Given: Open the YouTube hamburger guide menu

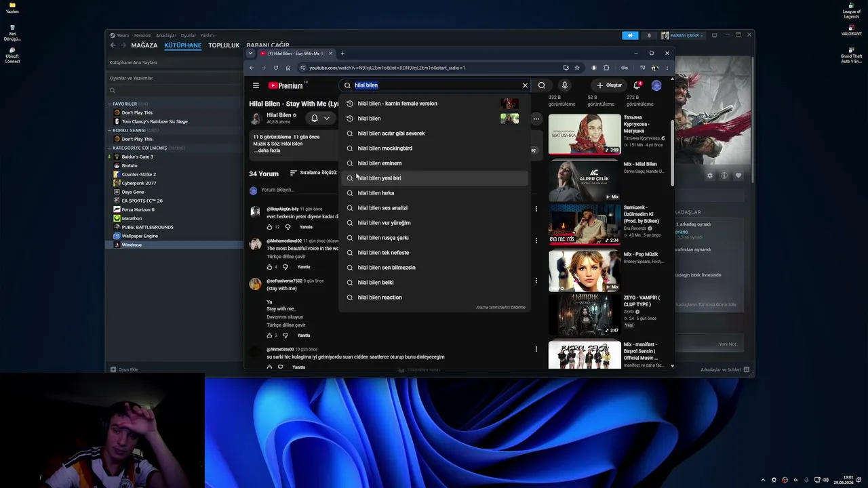Looking at the screenshot, I should pyautogui.click(x=256, y=85).
